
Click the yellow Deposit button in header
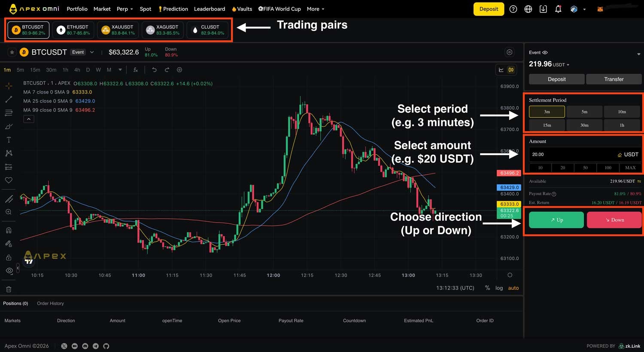[x=489, y=9]
